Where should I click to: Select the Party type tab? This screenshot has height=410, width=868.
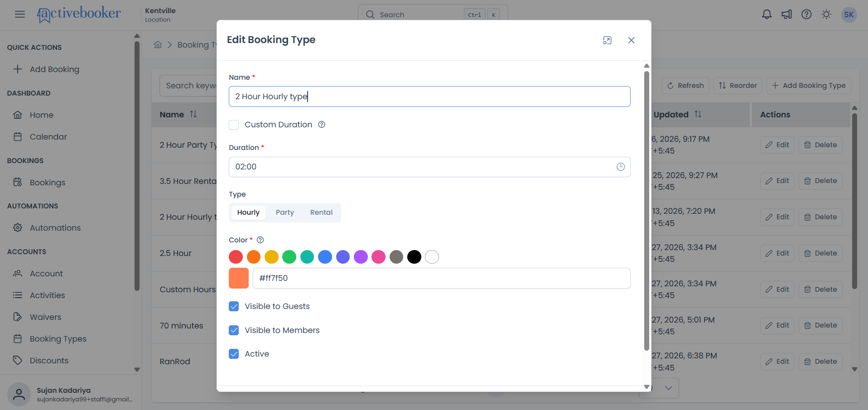tap(285, 212)
